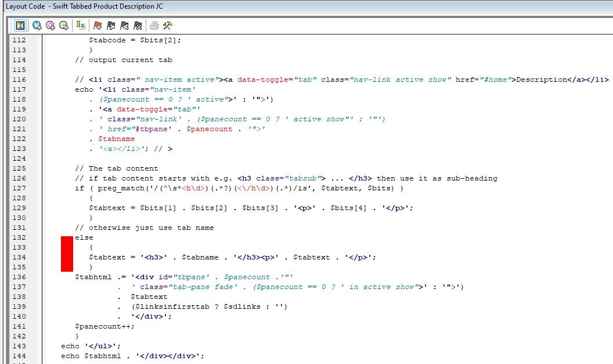Click line number 144 in the gutter

click(19, 356)
